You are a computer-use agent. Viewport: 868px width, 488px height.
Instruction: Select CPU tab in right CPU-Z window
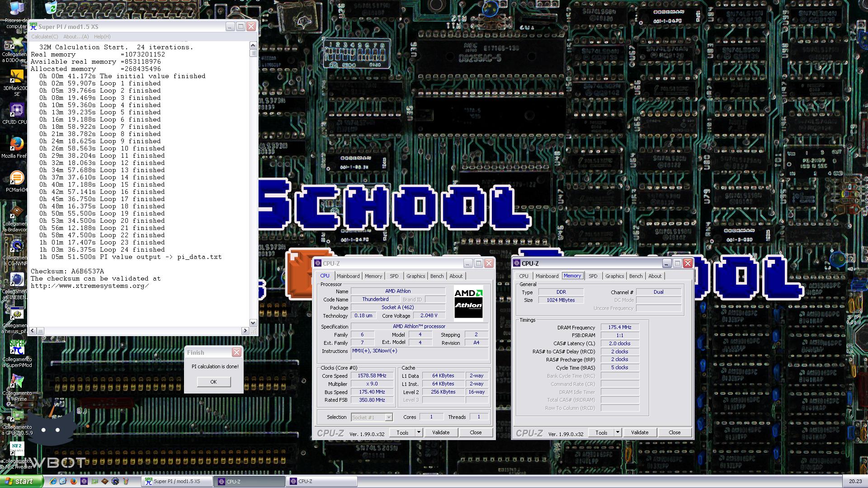tap(524, 276)
